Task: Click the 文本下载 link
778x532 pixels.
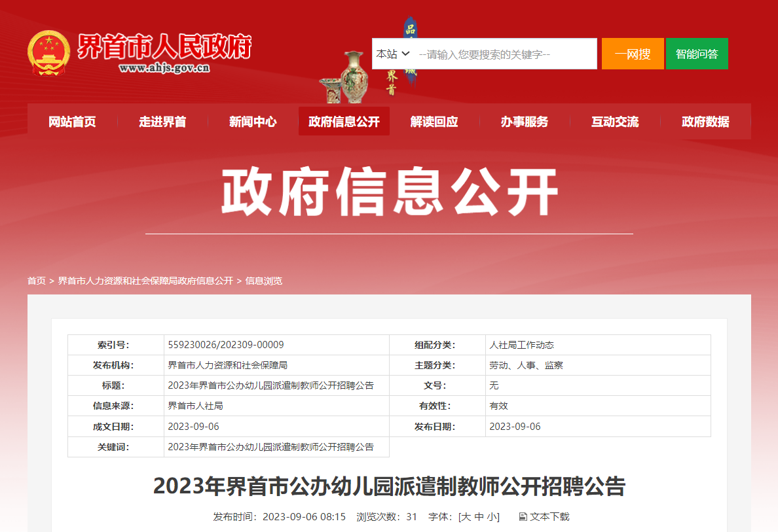Action: pos(549,517)
